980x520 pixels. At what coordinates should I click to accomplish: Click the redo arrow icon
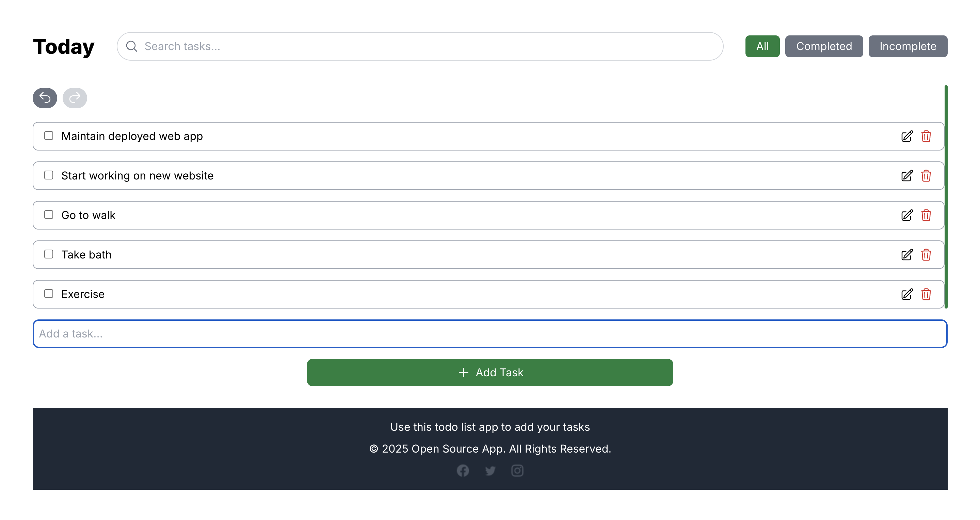(75, 98)
